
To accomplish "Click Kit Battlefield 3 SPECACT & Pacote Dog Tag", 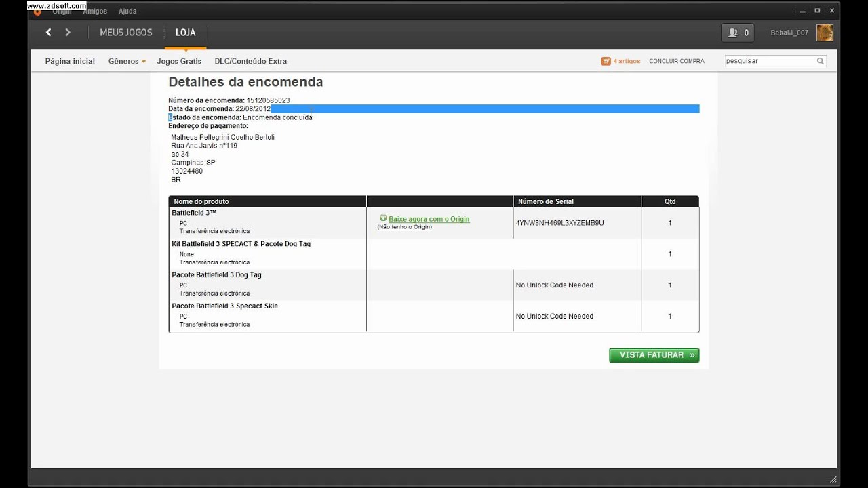I will [241, 244].
